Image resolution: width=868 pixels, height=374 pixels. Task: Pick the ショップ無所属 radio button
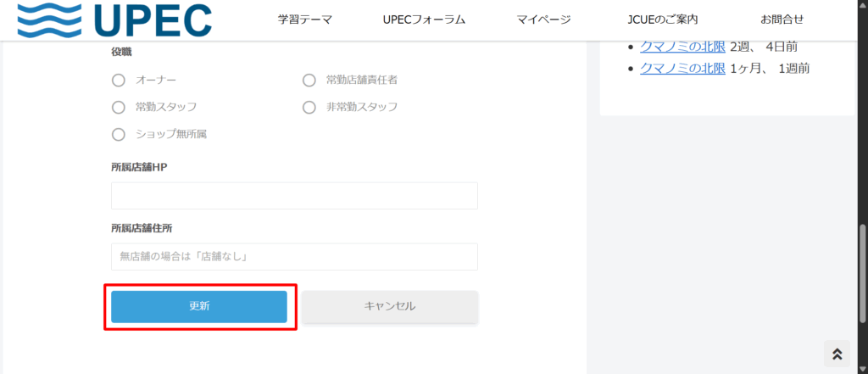tap(119, 134)
